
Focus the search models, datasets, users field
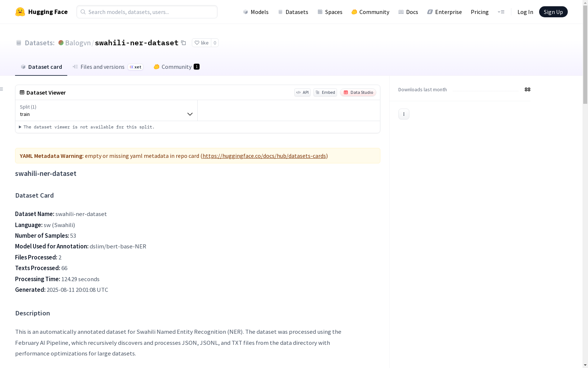tap(147, 12)
